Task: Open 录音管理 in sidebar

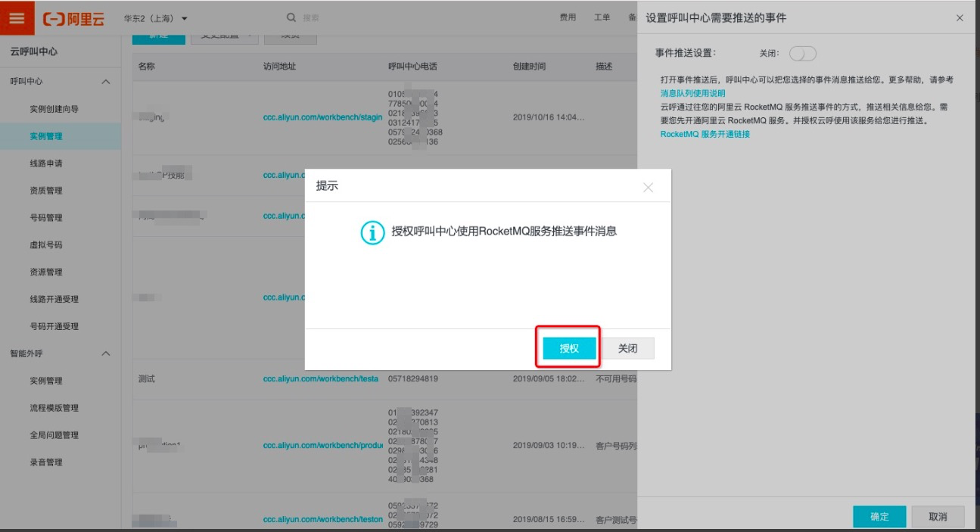Action: (x=46, y=462)
